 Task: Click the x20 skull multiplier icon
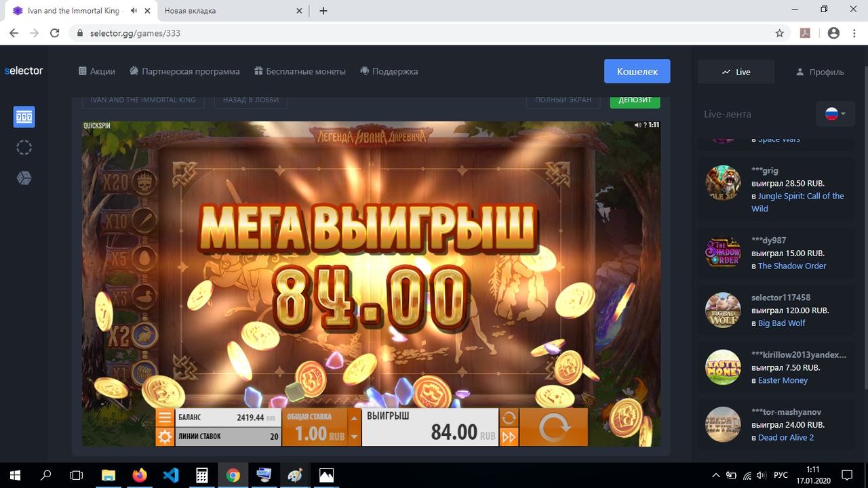click(144, 180)
